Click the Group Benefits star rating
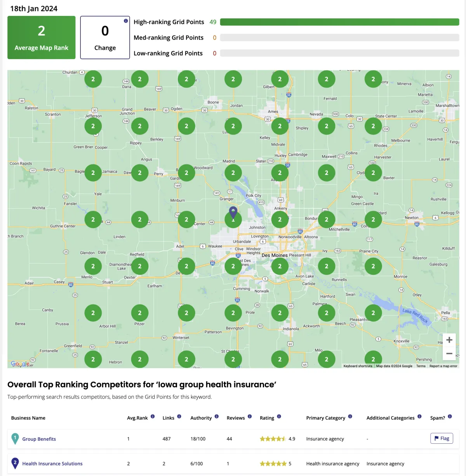466x476 pixels. 273,439
